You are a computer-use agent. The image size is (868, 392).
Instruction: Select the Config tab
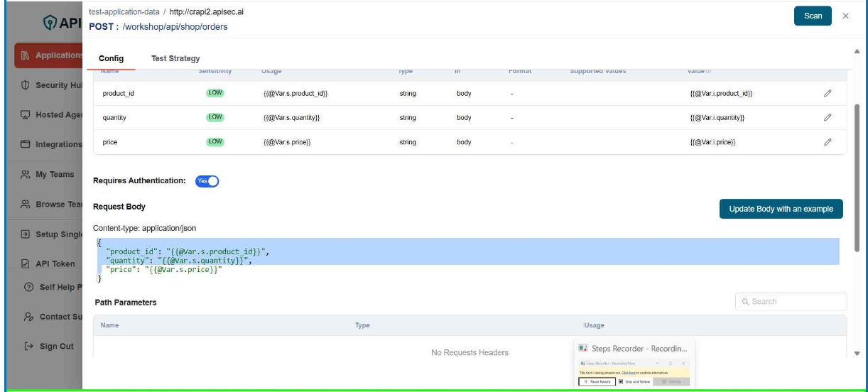pyautogui.click(x=111, y=58)
